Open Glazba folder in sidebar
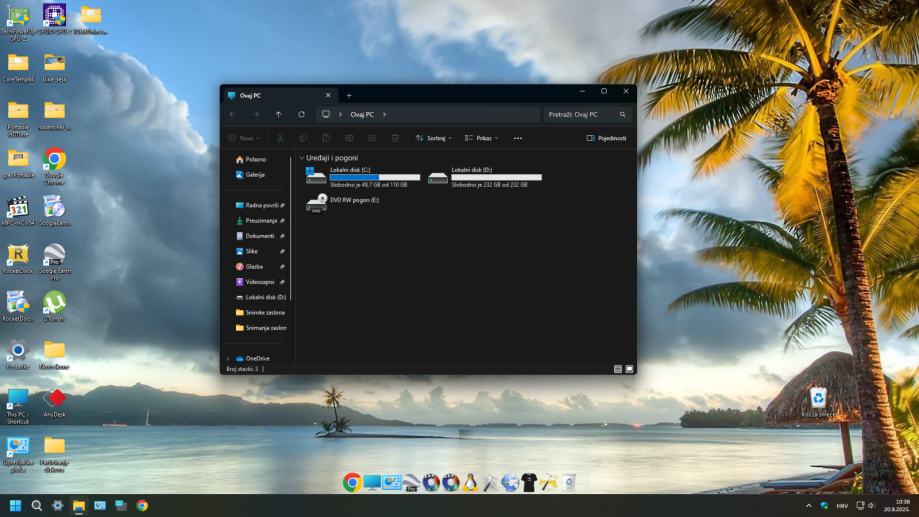919x517 pixels. (254, 266)
